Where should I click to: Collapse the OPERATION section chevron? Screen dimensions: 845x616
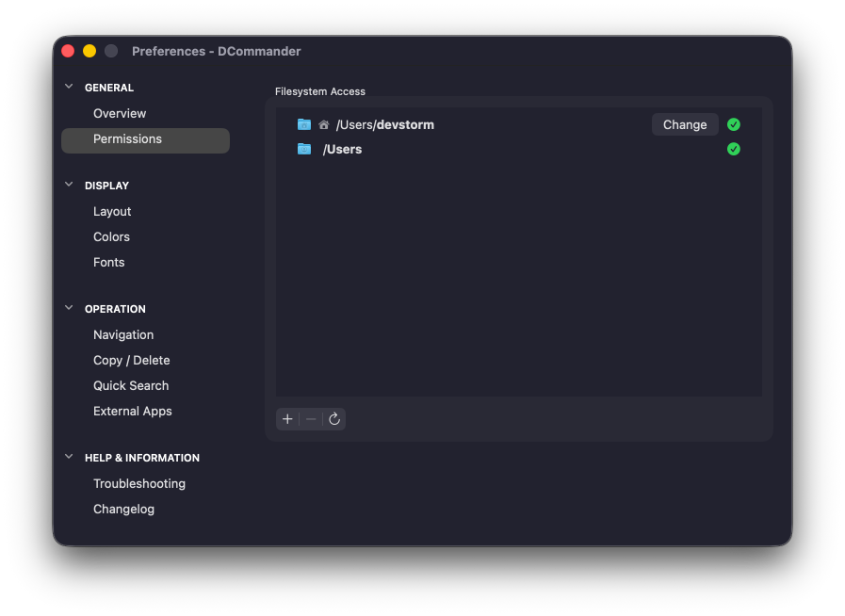(68, 308)
